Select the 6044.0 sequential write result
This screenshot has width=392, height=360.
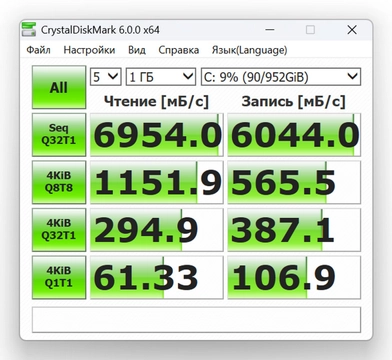point(294,135)
